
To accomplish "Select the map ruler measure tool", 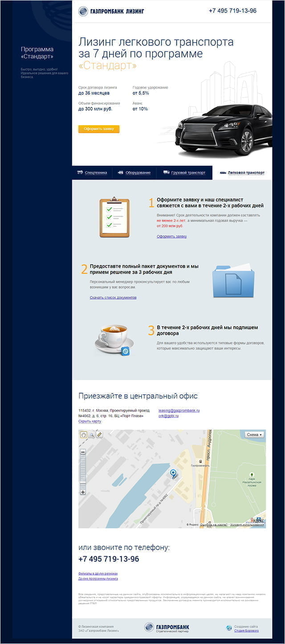I will pos(99,434).
